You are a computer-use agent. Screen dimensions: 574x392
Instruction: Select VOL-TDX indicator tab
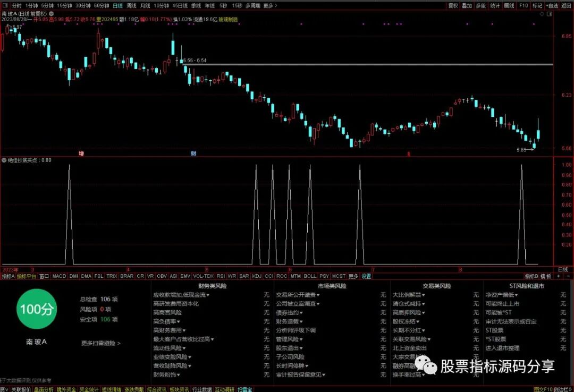click(x=203, y=276)
